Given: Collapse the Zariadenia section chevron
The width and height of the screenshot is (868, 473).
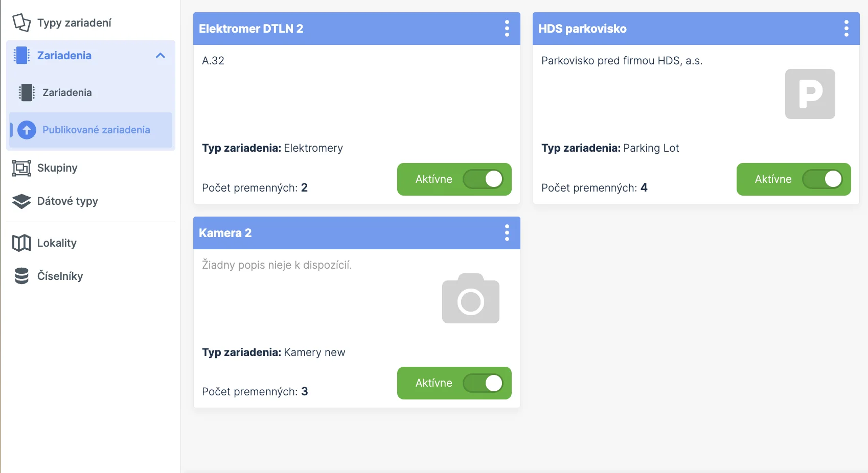Looking at the screenshot, I should (161, 56).
